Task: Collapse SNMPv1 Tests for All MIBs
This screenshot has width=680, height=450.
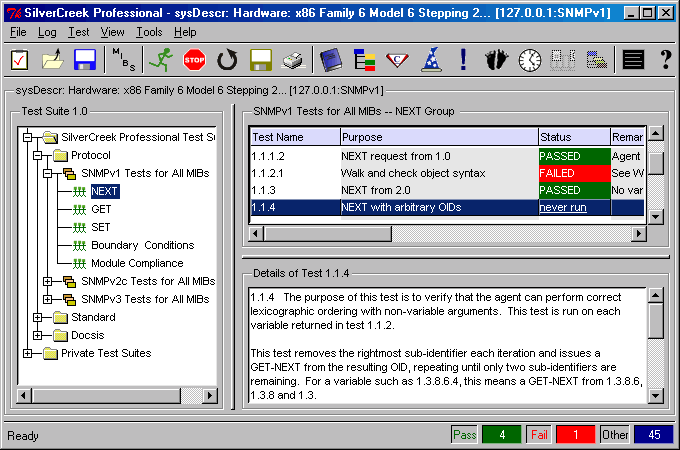Action: [48, 173]
